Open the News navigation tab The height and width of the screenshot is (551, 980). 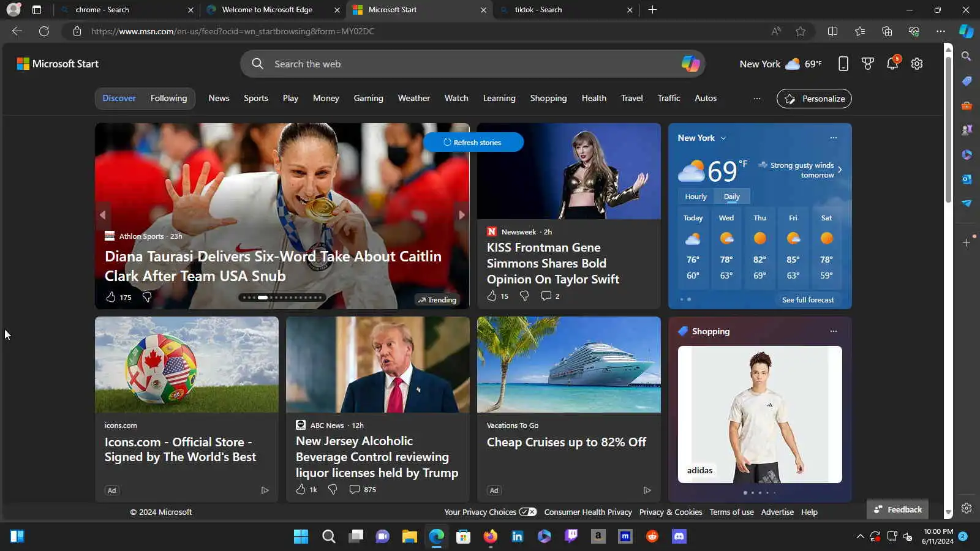tap(219, 98)
